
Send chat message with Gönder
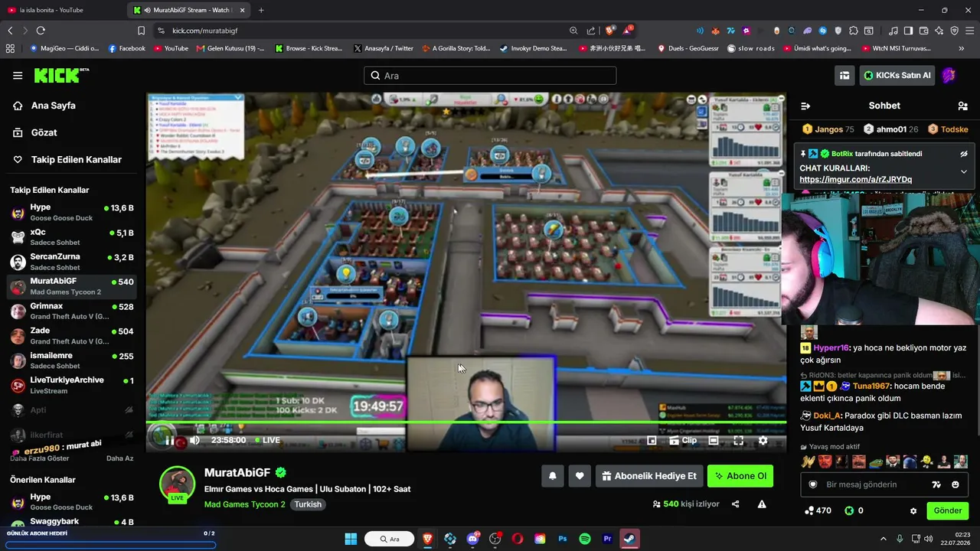pyautogui.click(x=948, y=510)
